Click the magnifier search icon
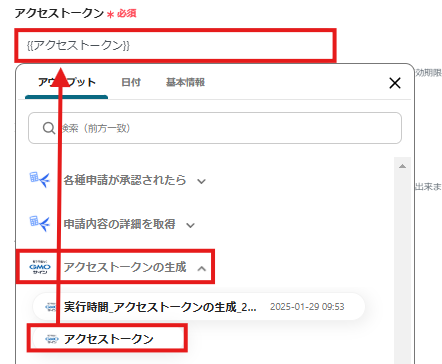 [49, 128]
